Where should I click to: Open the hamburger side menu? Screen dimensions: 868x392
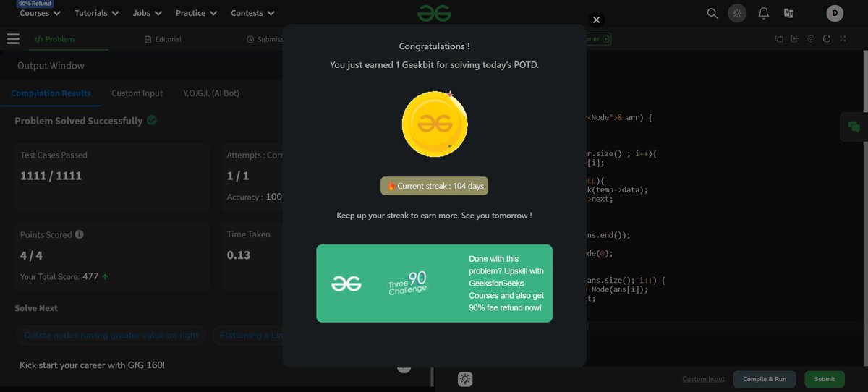[x=12, y=39]
